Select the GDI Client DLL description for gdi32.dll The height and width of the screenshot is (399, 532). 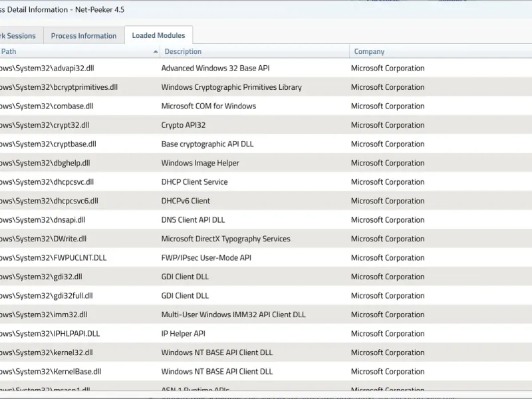point(185,277)
